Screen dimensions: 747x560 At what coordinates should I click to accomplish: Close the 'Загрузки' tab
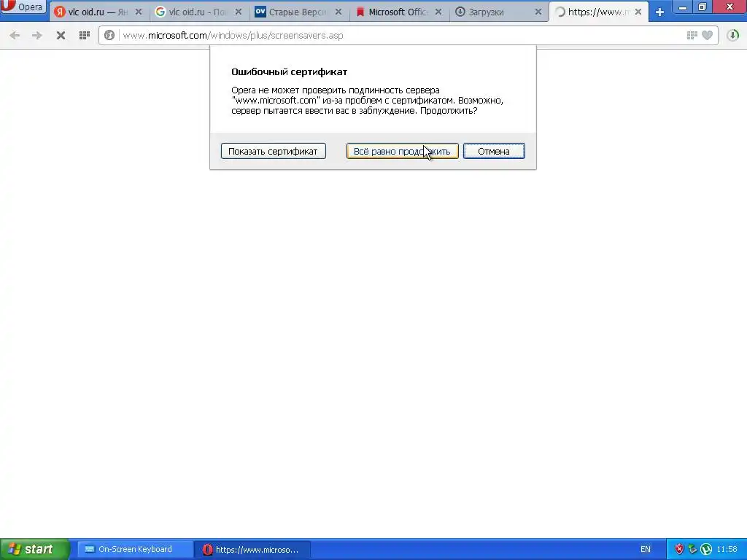click(x=538, y=12)
